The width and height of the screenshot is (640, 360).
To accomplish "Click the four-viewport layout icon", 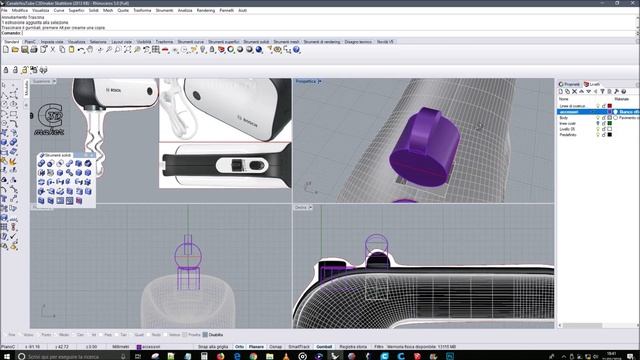I will pyautogui.click(x=156, y=50).
